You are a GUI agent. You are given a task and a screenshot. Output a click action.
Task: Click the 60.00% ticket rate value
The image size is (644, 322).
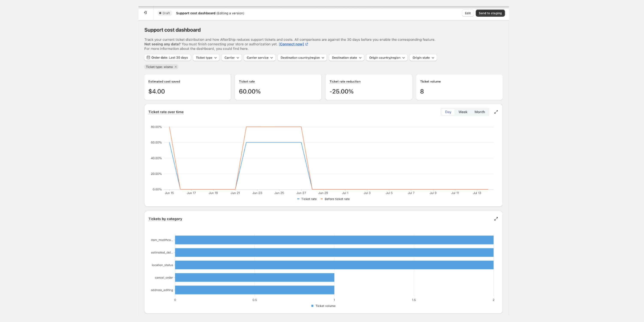(x=249, y=91)
